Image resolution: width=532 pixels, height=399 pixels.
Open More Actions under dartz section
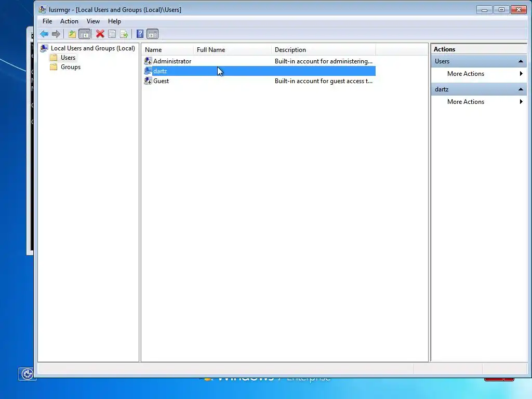[478, 102]
